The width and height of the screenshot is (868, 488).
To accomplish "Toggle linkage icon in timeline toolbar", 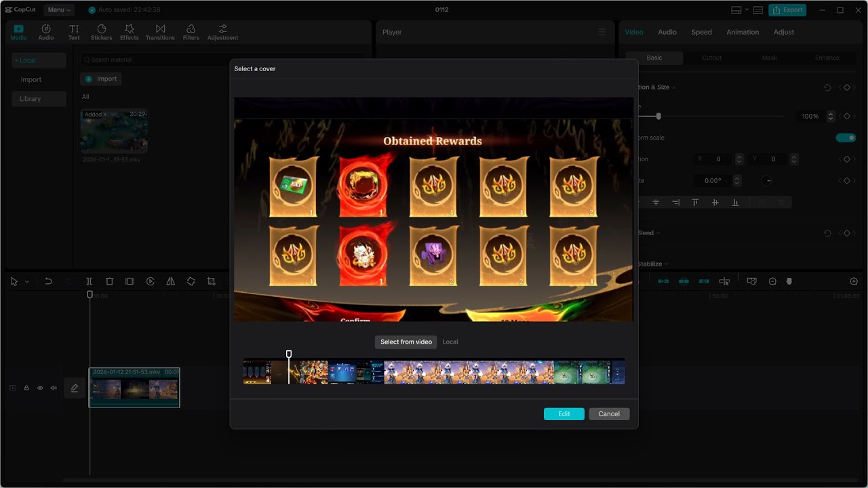I will tap(704, 281).
